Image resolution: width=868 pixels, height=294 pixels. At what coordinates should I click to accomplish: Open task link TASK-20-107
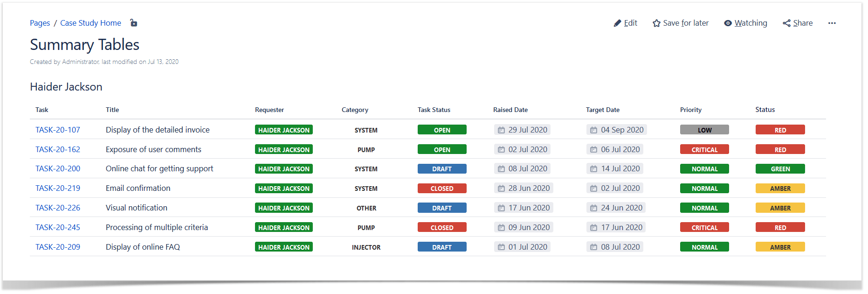[x=58, y=130]
